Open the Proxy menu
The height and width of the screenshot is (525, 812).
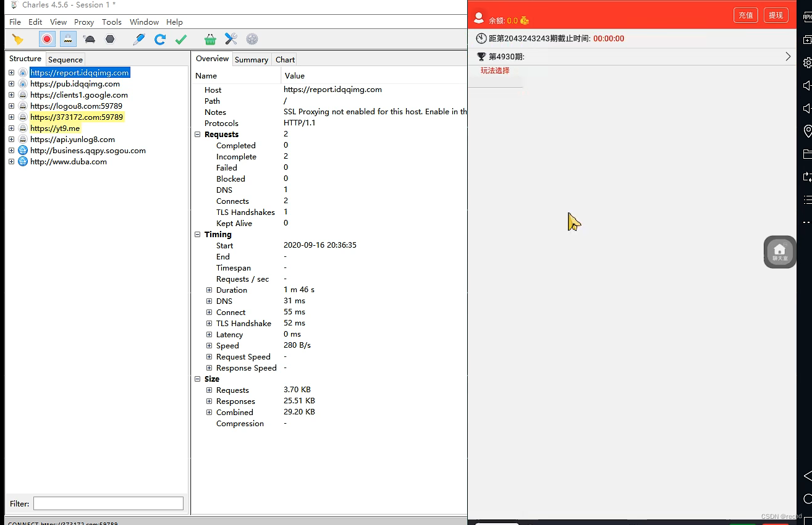coord(84,22)
